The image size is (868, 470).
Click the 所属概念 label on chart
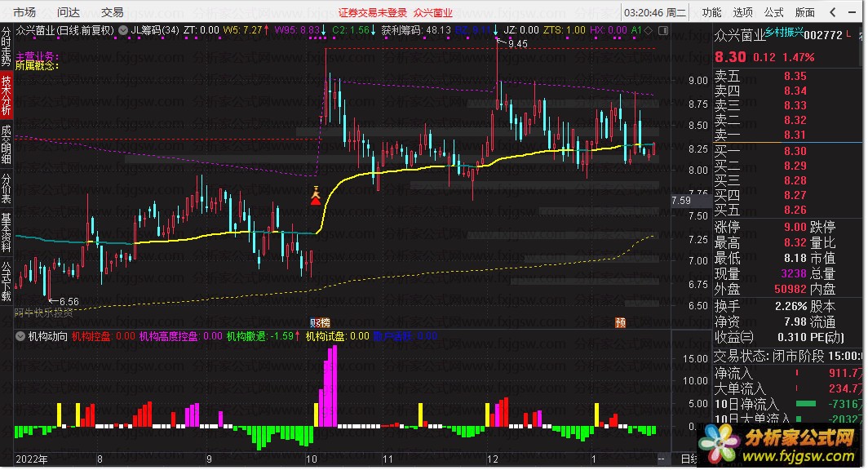tap(37, 65)
